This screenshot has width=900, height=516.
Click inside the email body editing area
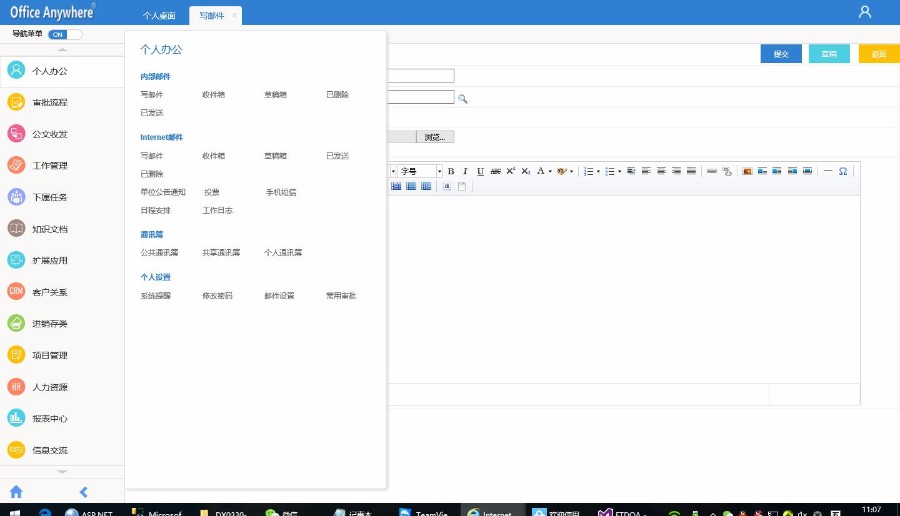point(623,289)
